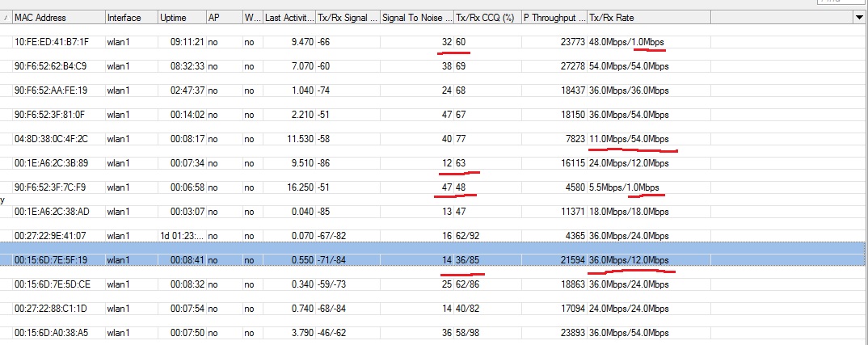Select client row 00:27:22:9E:41:07
Screen dimensions: 868x345
(x=51, y=235)
